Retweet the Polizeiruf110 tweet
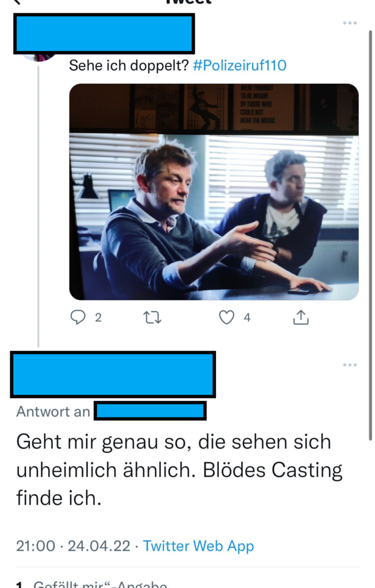The width and height of the screenshot is (375, 588). click(x=153, y=318)
